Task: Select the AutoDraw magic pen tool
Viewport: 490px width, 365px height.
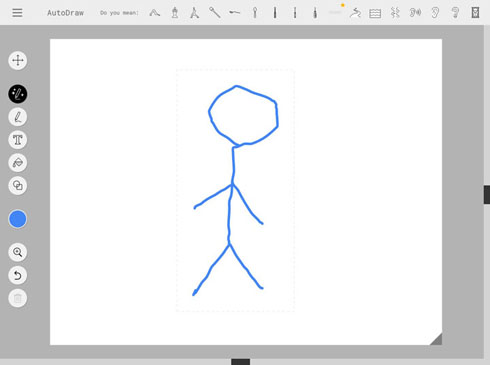Action: click(x=18, y=94)
